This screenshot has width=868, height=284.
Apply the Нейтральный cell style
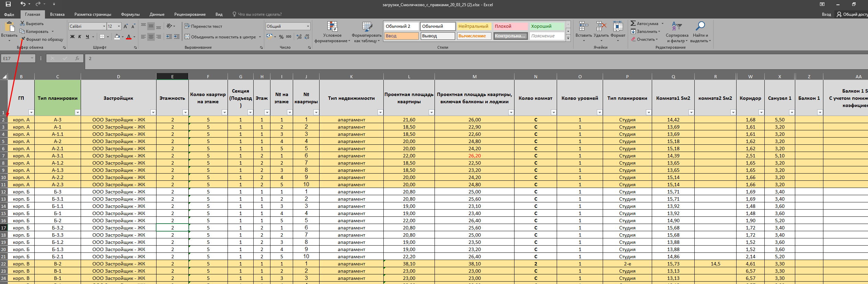click(x=473, y=26)
